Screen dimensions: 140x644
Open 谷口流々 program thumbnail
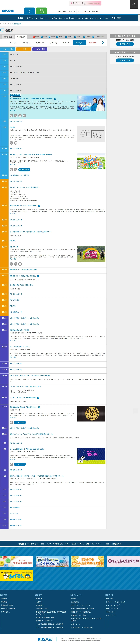click(x=91, y=134)
